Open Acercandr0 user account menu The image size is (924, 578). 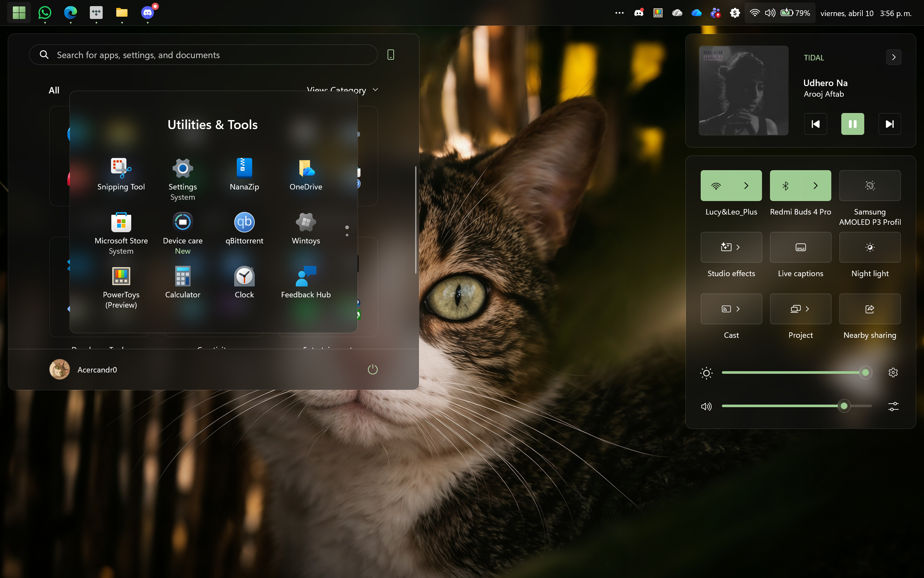coord(83,369)
